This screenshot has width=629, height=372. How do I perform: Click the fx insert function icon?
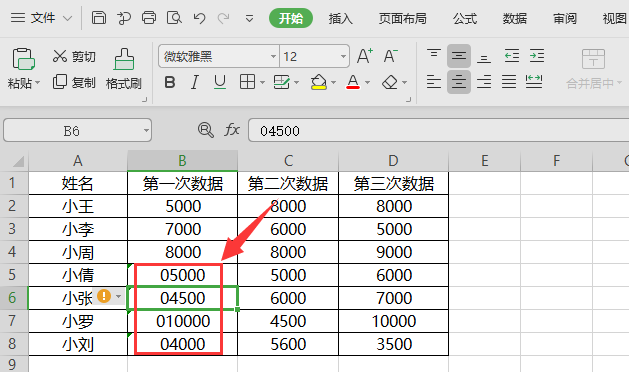[x=232, y=130]
